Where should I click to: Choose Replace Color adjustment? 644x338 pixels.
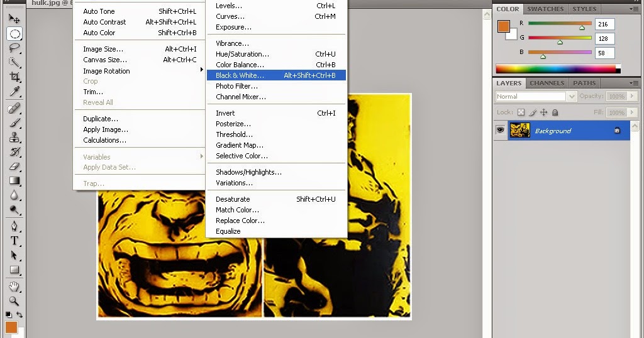(276, 221)
